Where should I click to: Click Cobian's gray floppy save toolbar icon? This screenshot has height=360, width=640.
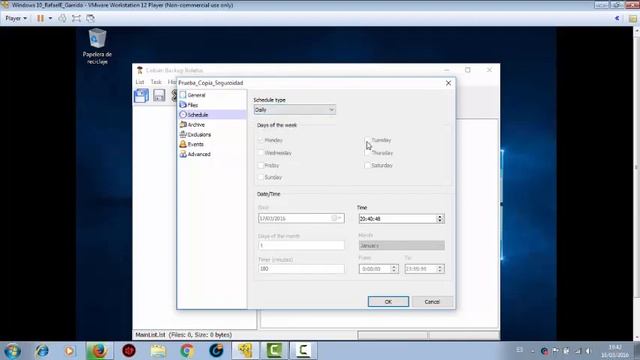tap(159, 96)
